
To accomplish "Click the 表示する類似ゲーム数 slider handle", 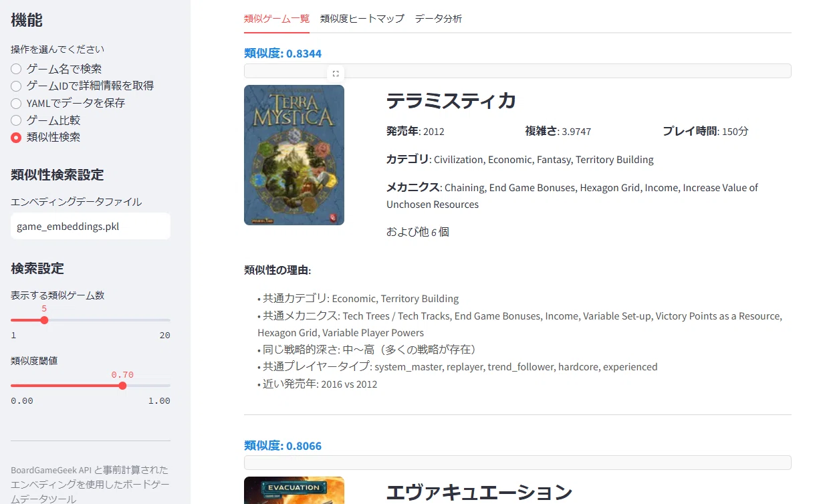I will point(44,320).
